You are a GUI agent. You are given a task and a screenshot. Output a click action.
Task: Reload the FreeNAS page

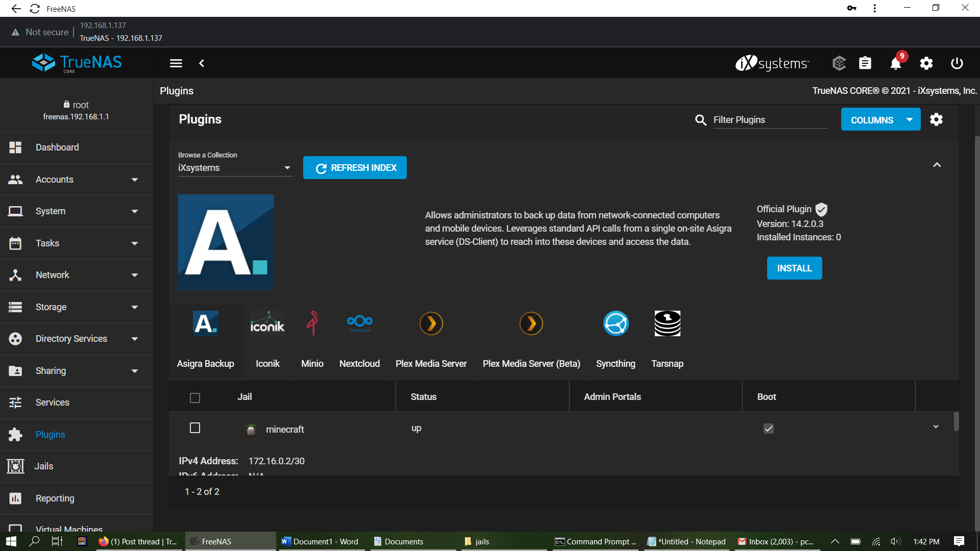(35, 9)
